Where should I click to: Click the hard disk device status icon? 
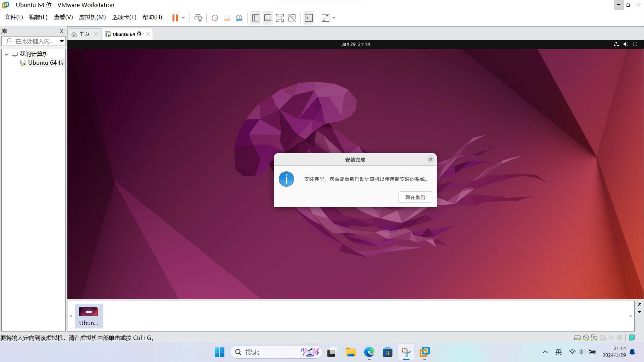(577, 338)
